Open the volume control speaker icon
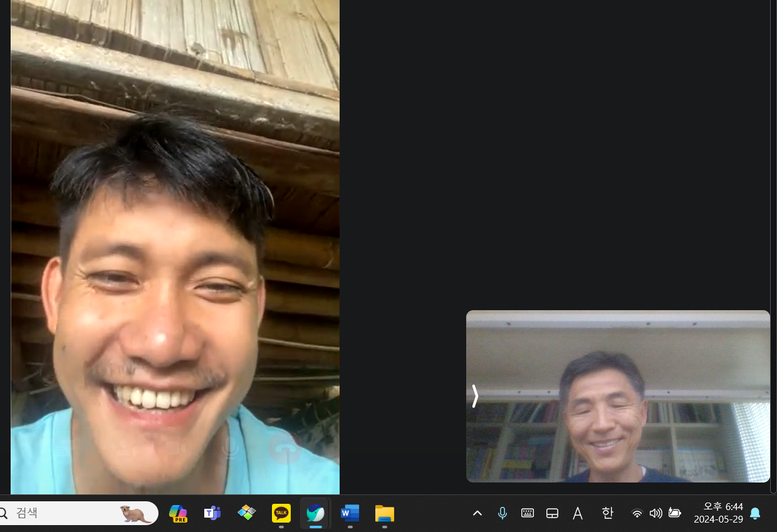Image resolution: width=777 pixels, height=532 pixels. tap(656, 514)
